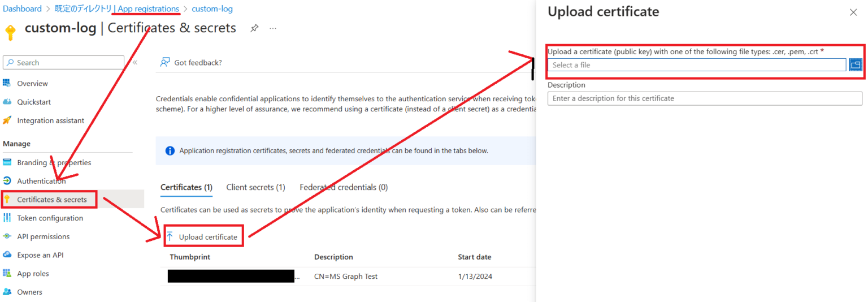Viewport: 868px width, 302px height.
Task: Open the more options ellipsis menu
Action: point(273,28)
